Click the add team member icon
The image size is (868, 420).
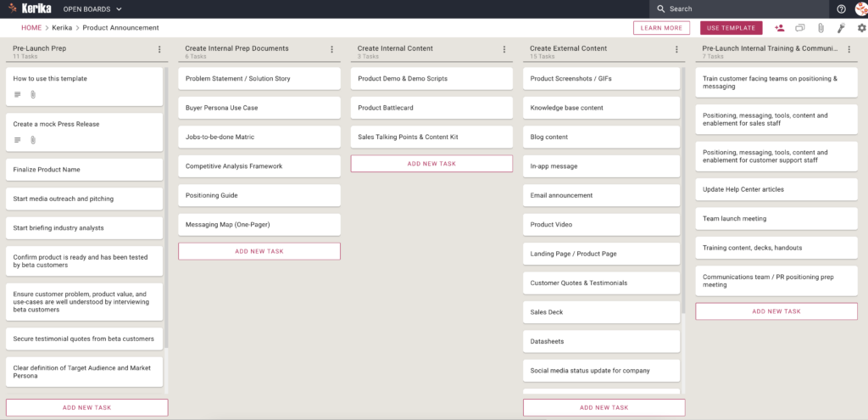coord(780,28)
